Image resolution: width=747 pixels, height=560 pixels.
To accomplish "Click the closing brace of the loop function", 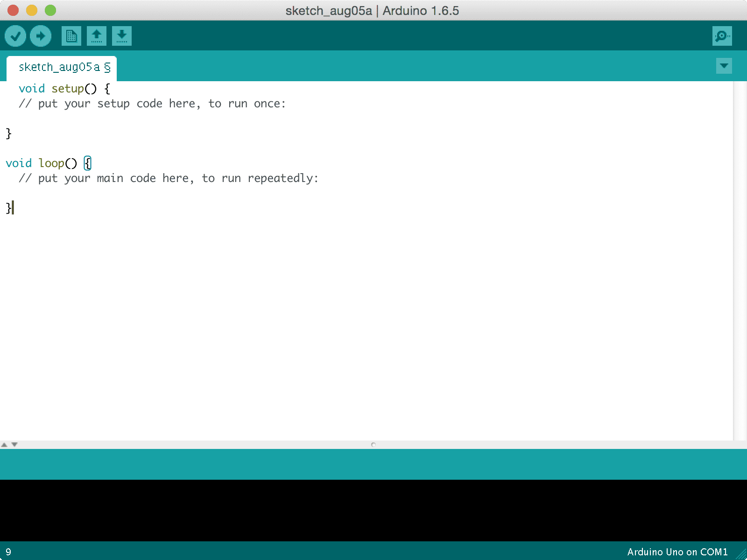I will tap(7, 208).
